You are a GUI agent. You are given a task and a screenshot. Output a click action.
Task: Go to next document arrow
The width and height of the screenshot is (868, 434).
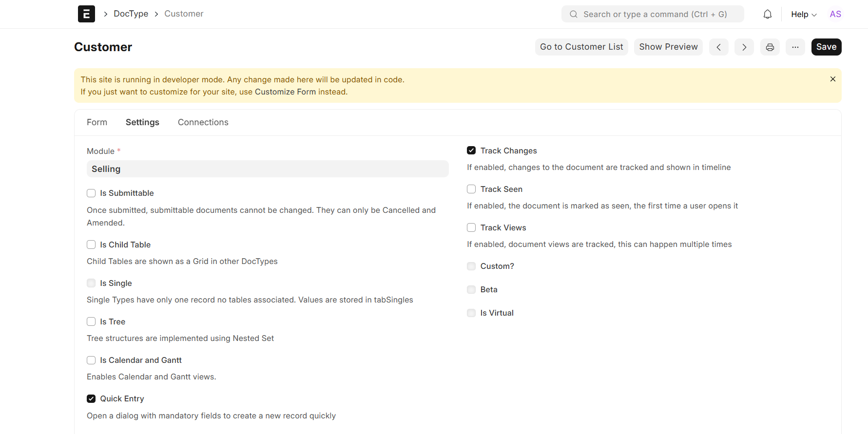click(744, 47)
